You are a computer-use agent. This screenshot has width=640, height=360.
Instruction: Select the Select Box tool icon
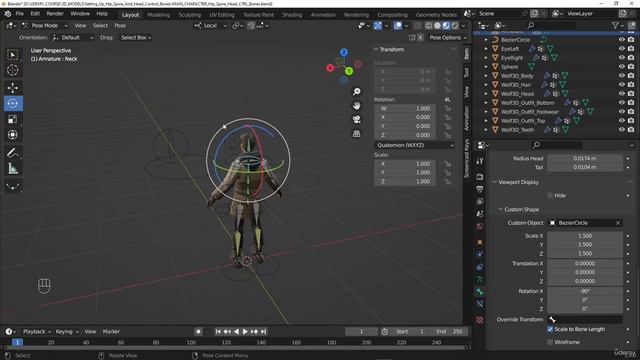(x=13, y=55)
